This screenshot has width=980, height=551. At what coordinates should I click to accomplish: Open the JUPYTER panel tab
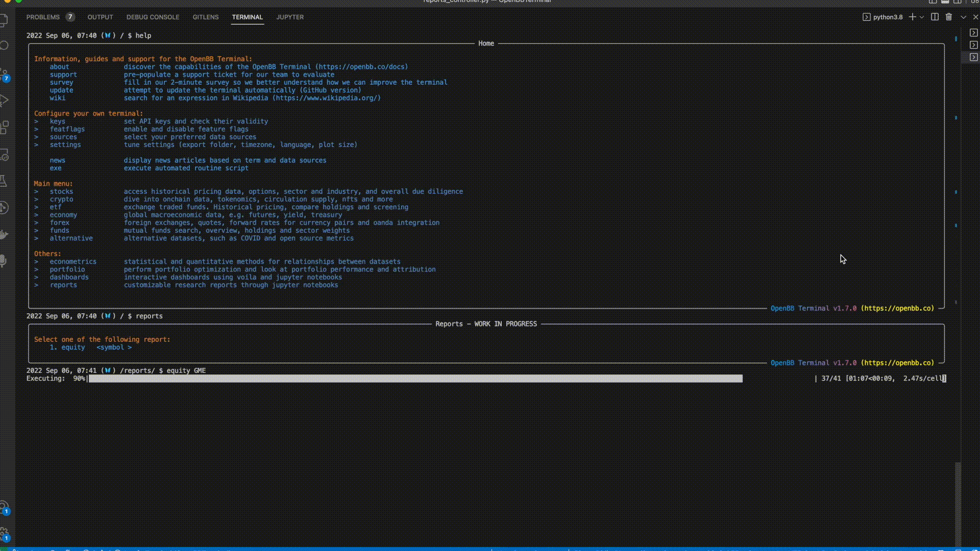click(289, 17)
